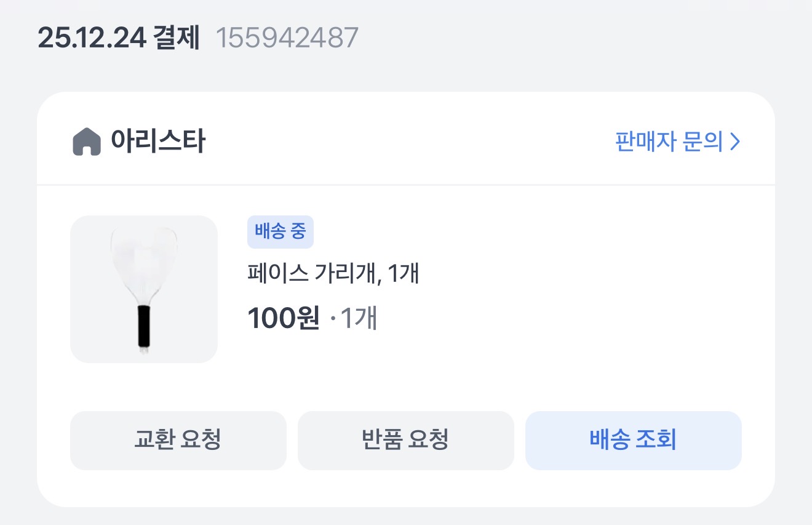Click the chevron arrow after 판매자 문의
The image size is (812, 525).
click(734, 142)
